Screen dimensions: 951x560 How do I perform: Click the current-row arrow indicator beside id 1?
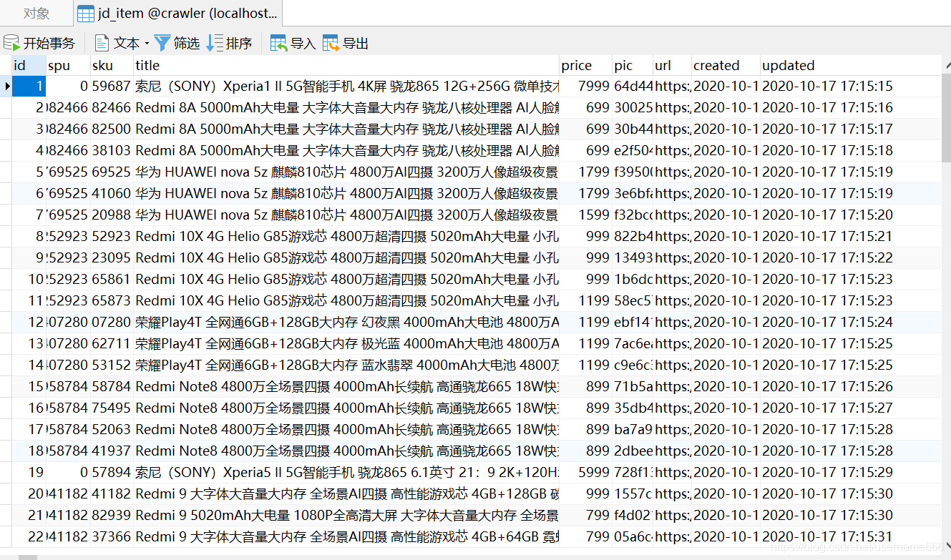click(6, 87)
